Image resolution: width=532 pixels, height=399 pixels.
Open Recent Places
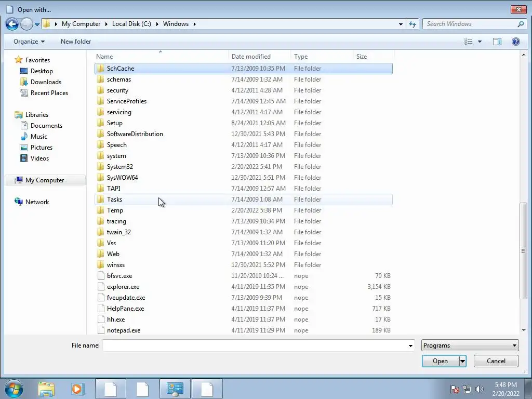pos(44,92)
